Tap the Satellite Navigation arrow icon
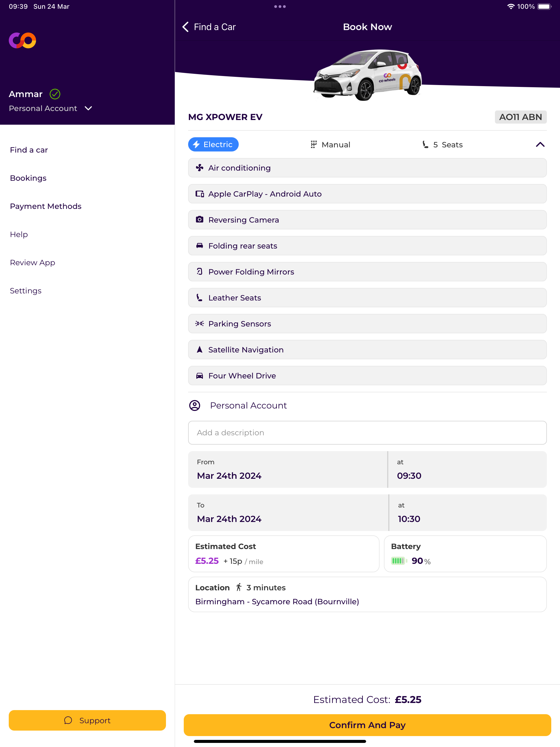The height and width of the screenshot is (747, 560). [200, 349]
